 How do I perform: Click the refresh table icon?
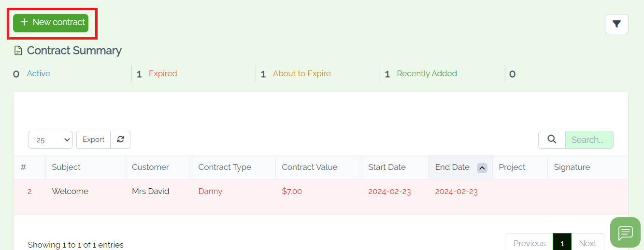120,139
